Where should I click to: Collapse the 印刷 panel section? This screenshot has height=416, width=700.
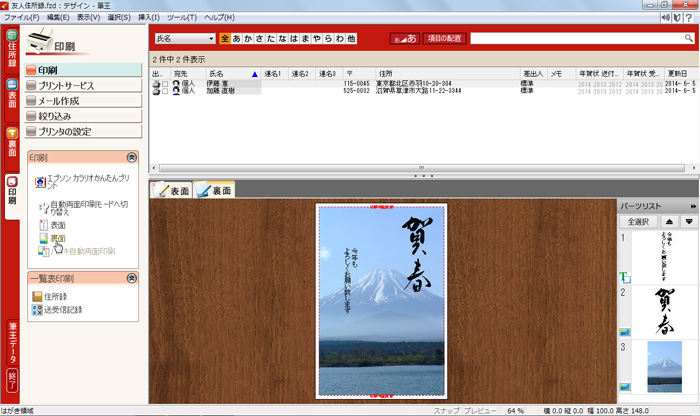pyautogui.click(x=131, y=158)
